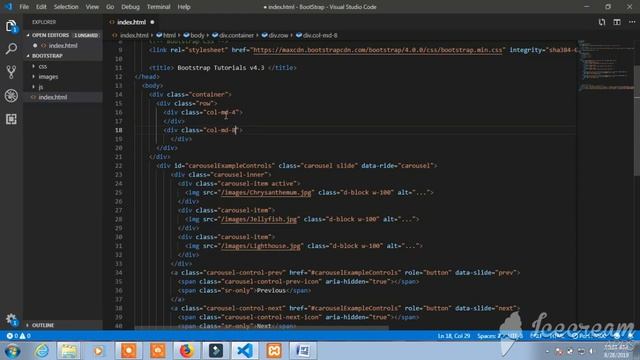This screenshot has height=360, width=640.
Task: Open the Help menu
Action: click(x=184, y=7)
